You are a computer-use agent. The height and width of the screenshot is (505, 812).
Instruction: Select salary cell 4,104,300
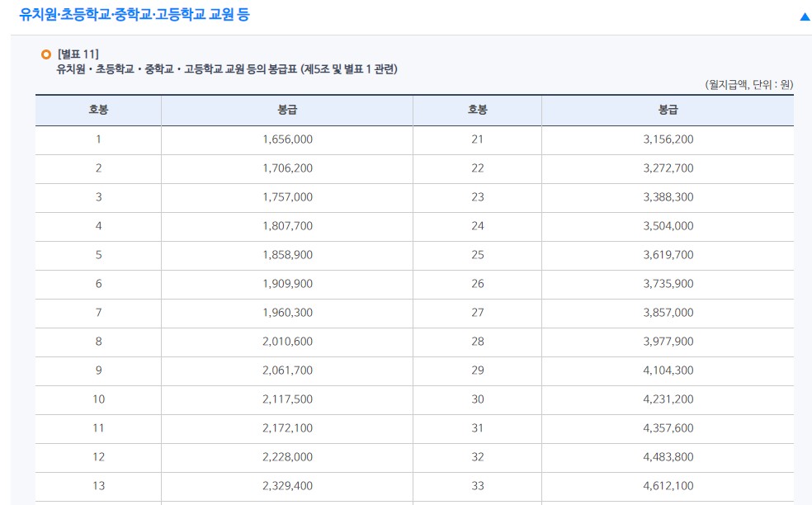pos(668,370)
